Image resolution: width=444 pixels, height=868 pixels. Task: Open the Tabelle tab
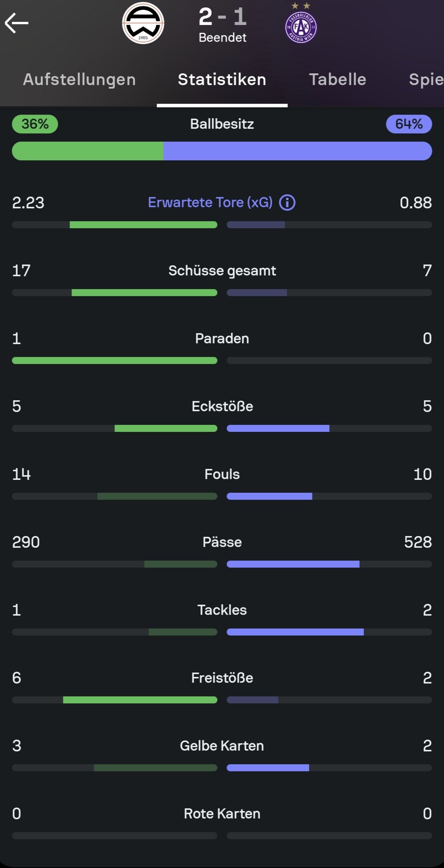[337, 80]
